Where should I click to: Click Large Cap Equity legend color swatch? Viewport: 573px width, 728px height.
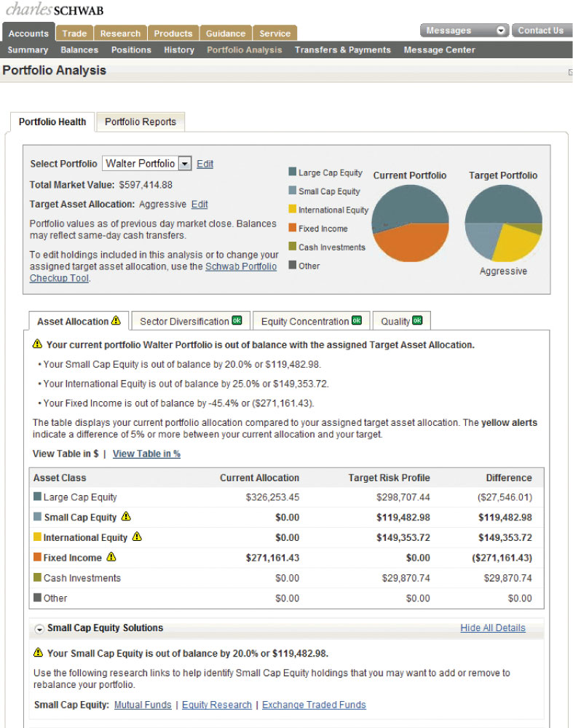293,172
